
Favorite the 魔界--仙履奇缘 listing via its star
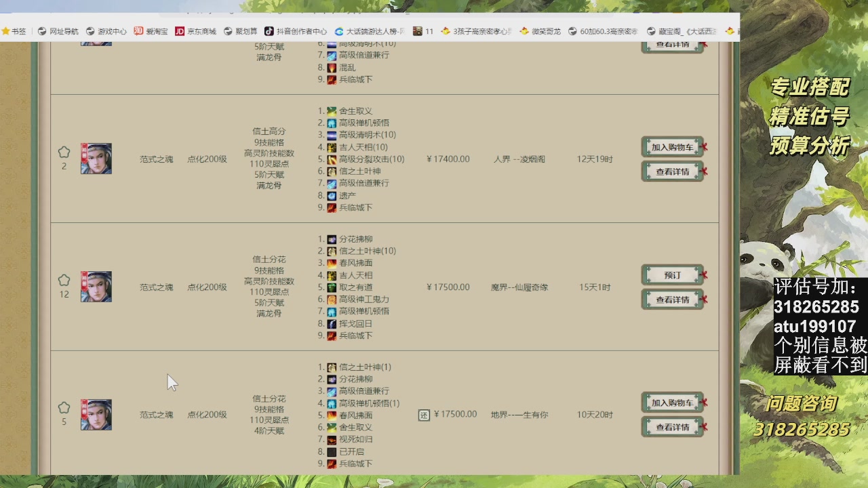coord(64,280)
